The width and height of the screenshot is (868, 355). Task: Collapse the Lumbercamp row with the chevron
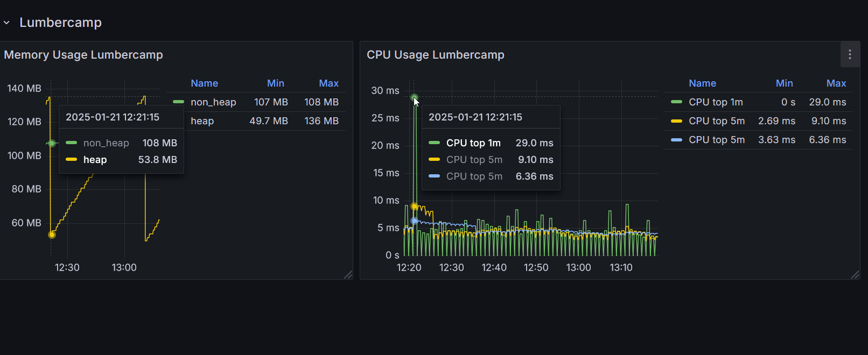[x=6, y=23]
